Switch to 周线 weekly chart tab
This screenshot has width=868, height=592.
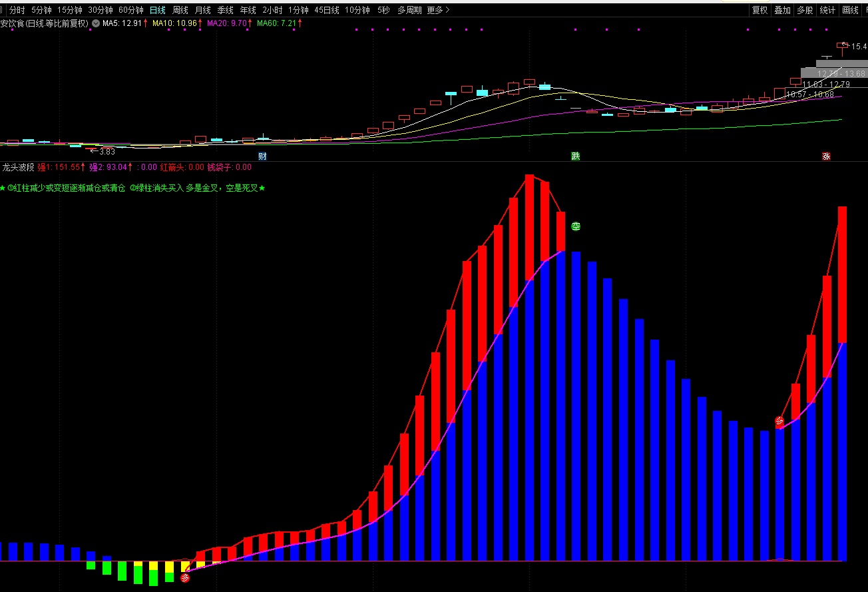pyautogui.click(x=180, y=10)
